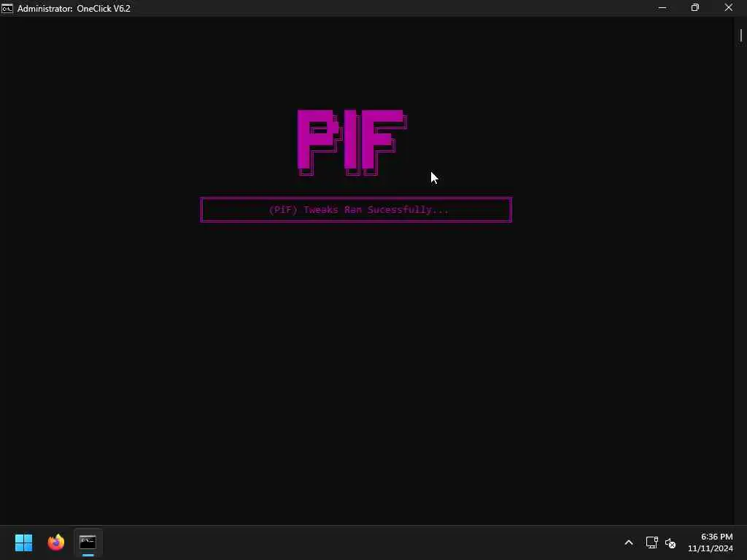Click the '(PIF) Tweaks Ran Sucessfully...' text
Viewport: 747px width, 560px height.
click(359, 209)
